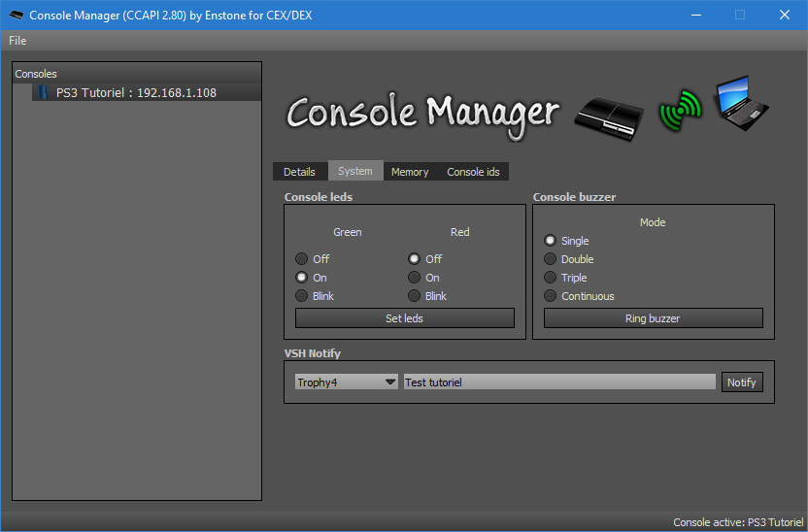This screenshot has height=532, width=808.
Task: Switch to the Memory tab
Action: (x=410, y=172)
